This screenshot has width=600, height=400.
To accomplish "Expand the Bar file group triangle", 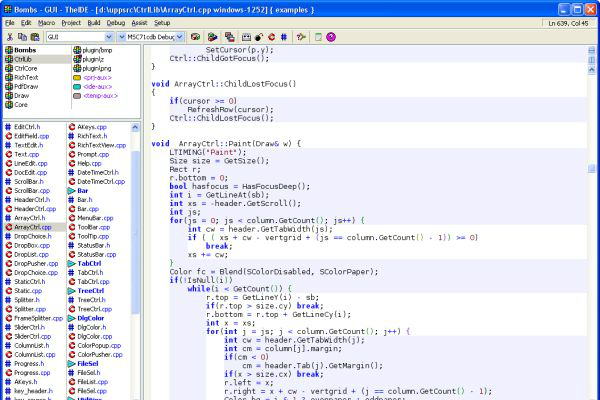I will point(72,191).
